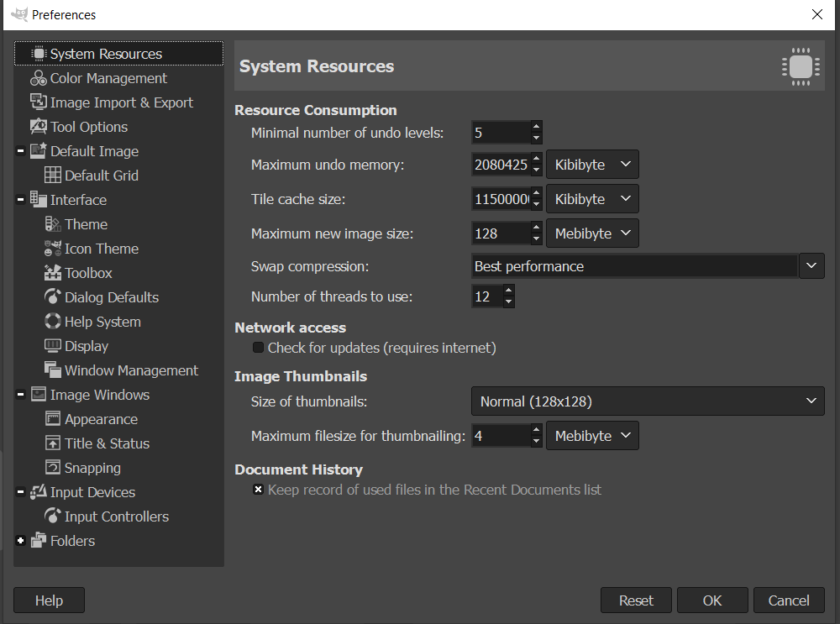Click the Tool Options icon
The height and width of the screenshot is (624, 840).
coord(39,127)
